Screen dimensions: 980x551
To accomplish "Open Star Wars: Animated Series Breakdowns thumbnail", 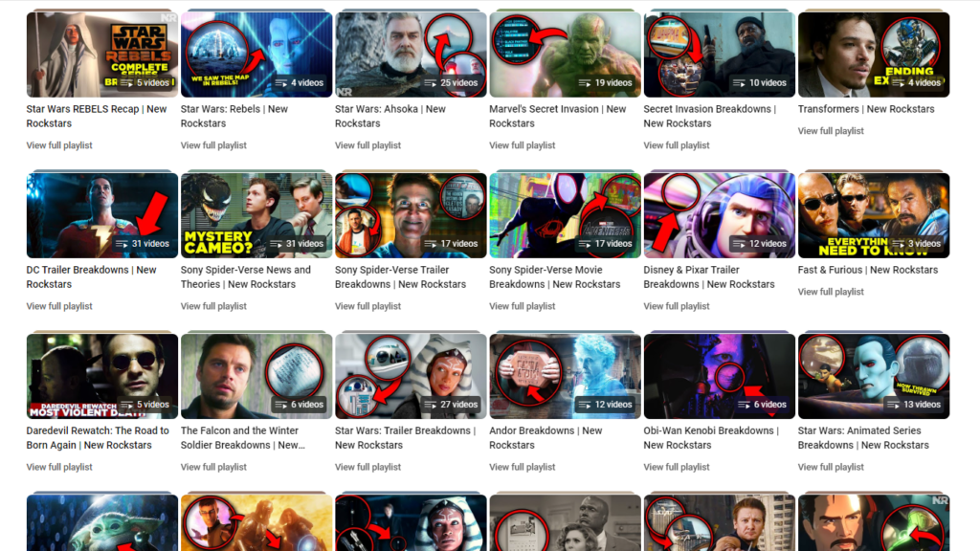I will point(874,376).
